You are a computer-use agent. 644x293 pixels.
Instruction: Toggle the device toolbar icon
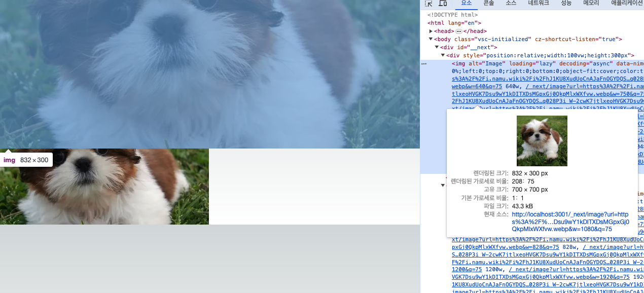click(x=443, y=3)
